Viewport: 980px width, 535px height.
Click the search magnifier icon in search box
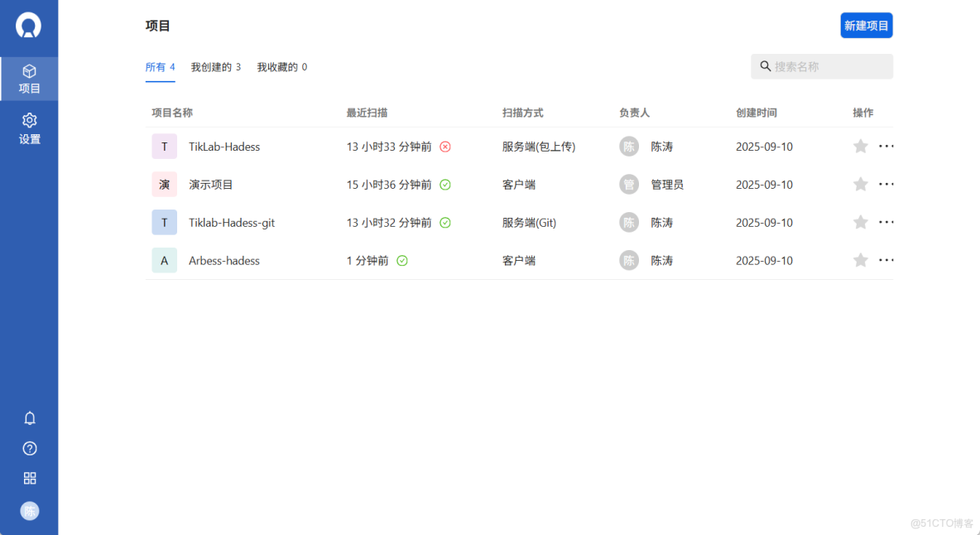pyautogui.click(x=765, y=66)
